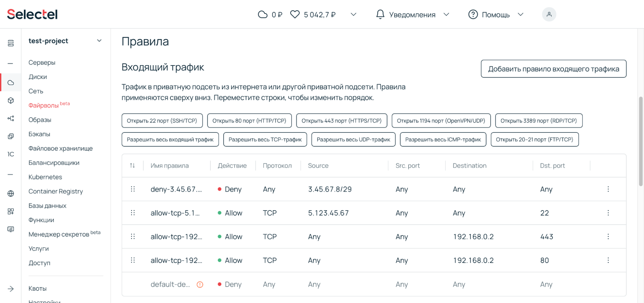Click the globe icon in the left sidebar
Viewport: 644px width, 303px height.
(x=11, y=193)
